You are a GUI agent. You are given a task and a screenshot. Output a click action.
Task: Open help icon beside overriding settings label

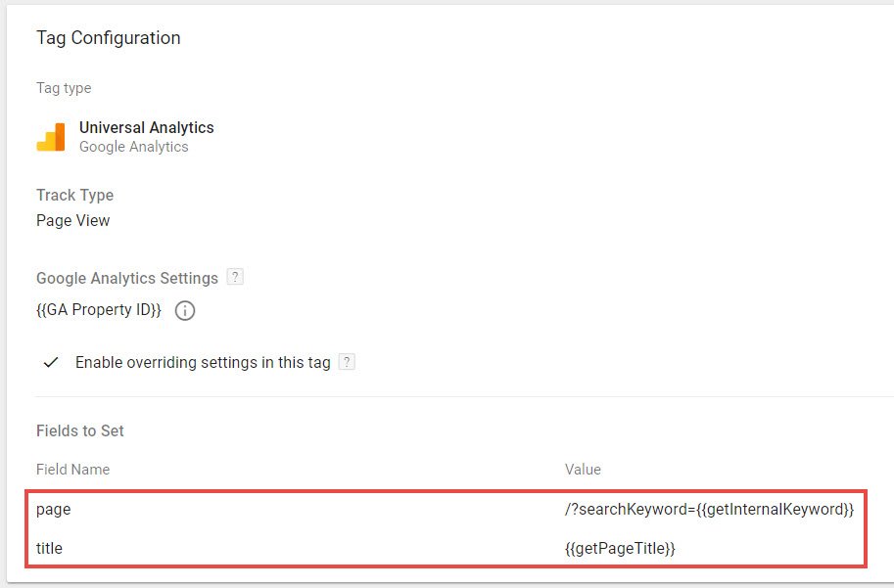tap(347, 362)
